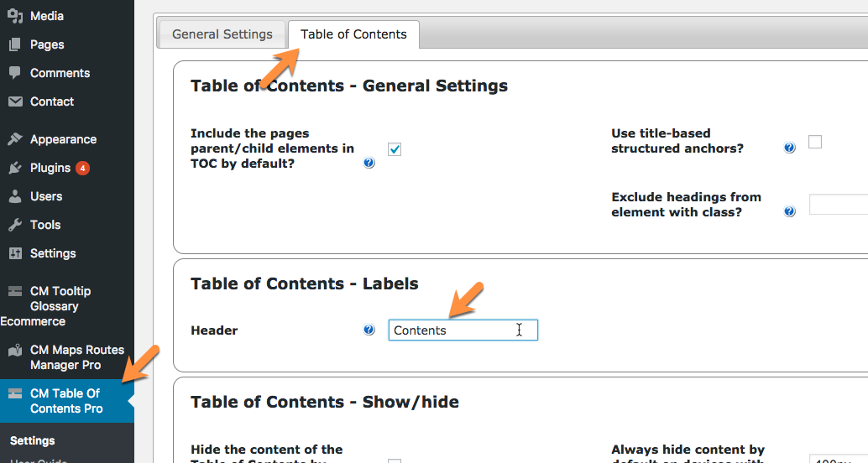Click help icon for title-based structured anchors

coord(790,148)
